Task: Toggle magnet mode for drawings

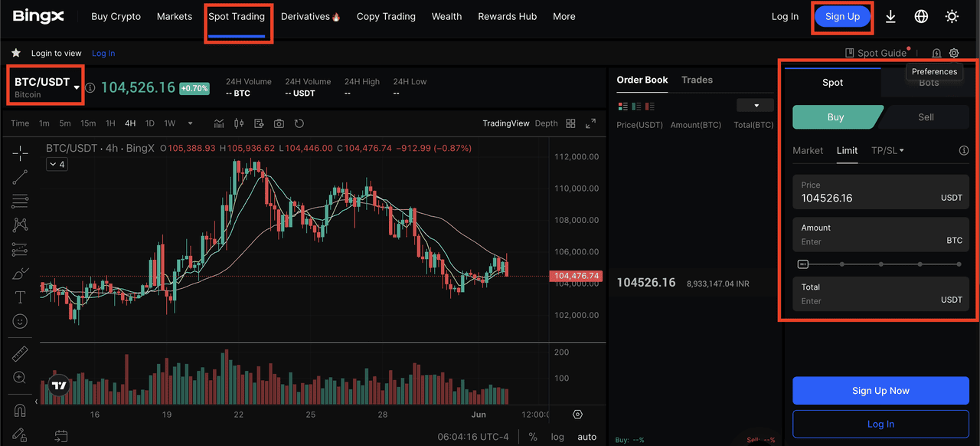Action: coord(20,410)
